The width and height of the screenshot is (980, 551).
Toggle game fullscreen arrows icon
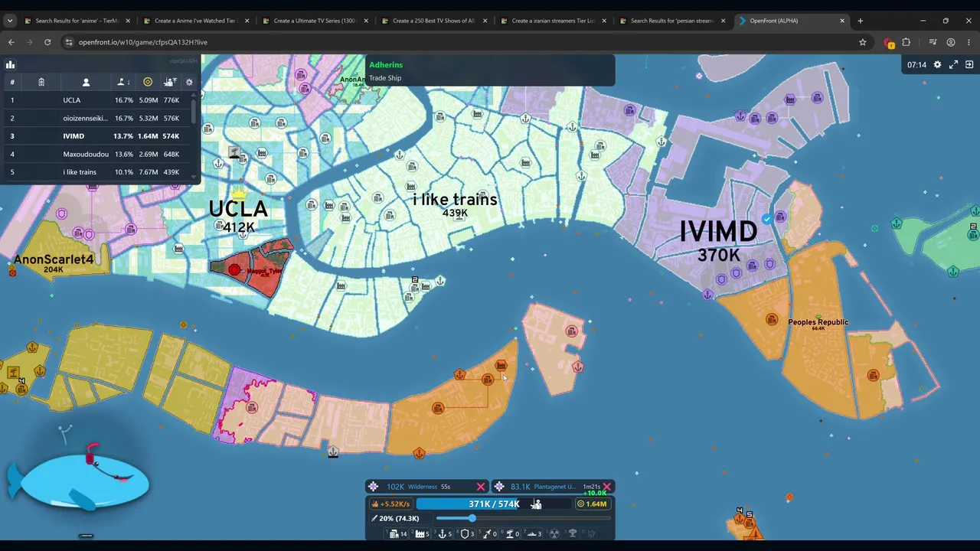click(953, 65)
